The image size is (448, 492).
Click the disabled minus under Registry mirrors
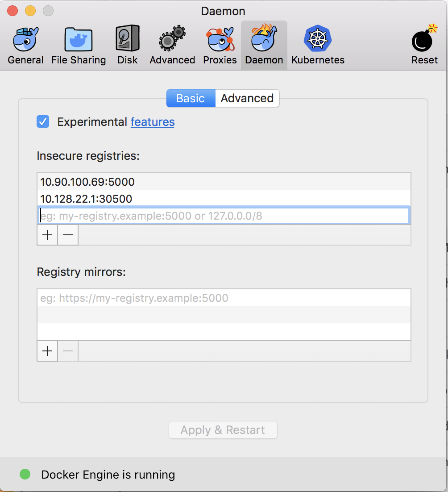pyautogui.click(x=68, y=351)
